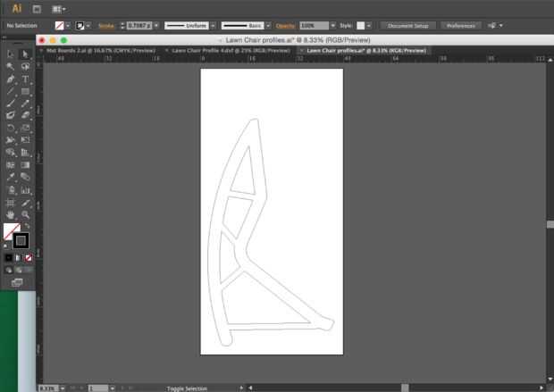Viewport: 554px width, 392px height.
Task: Pick the Rotate tool
Action: (11, 128)
